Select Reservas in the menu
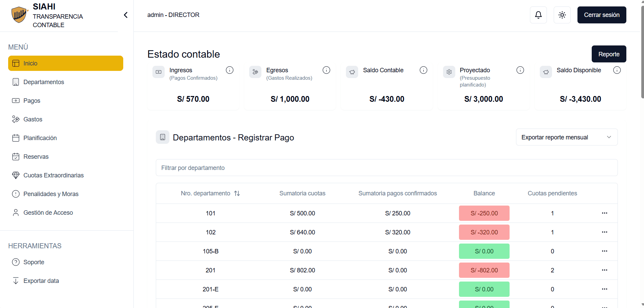The image size is (644, 308). coord(66,157)
